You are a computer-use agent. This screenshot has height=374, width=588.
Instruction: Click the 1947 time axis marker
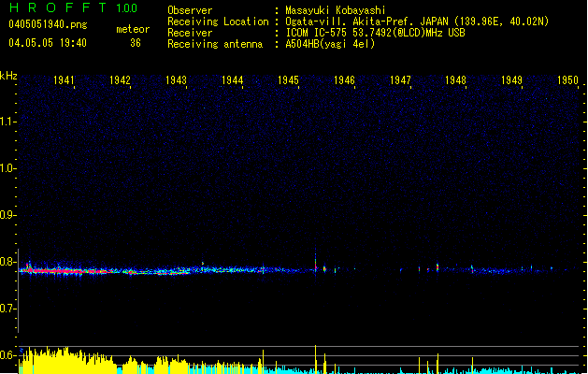tap(400, 79)
